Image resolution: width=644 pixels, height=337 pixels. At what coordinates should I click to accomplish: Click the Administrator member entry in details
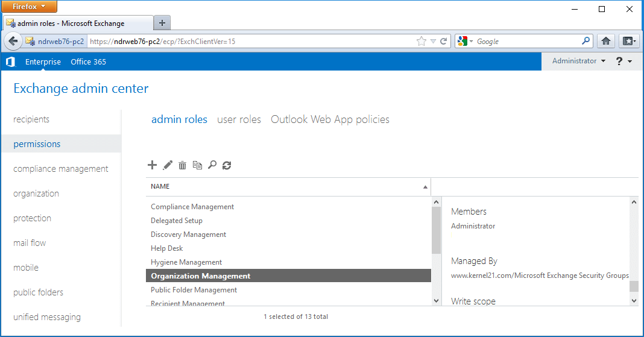tap(473, 225)
